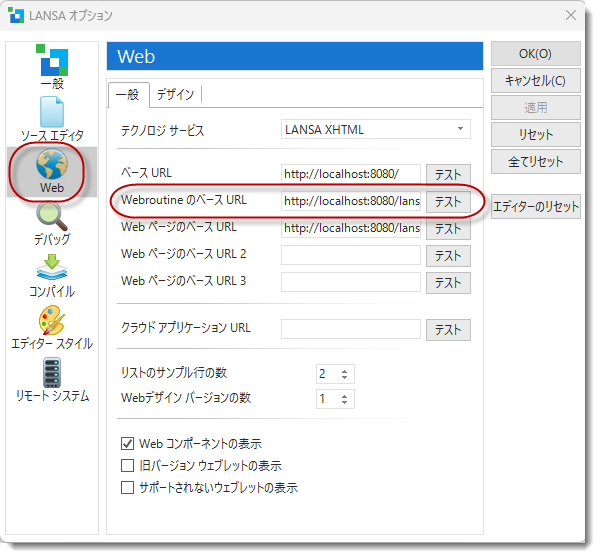Open the エディター スタイル palette category
This screenshot has width=600, height=558.
[x=52, y=328]
